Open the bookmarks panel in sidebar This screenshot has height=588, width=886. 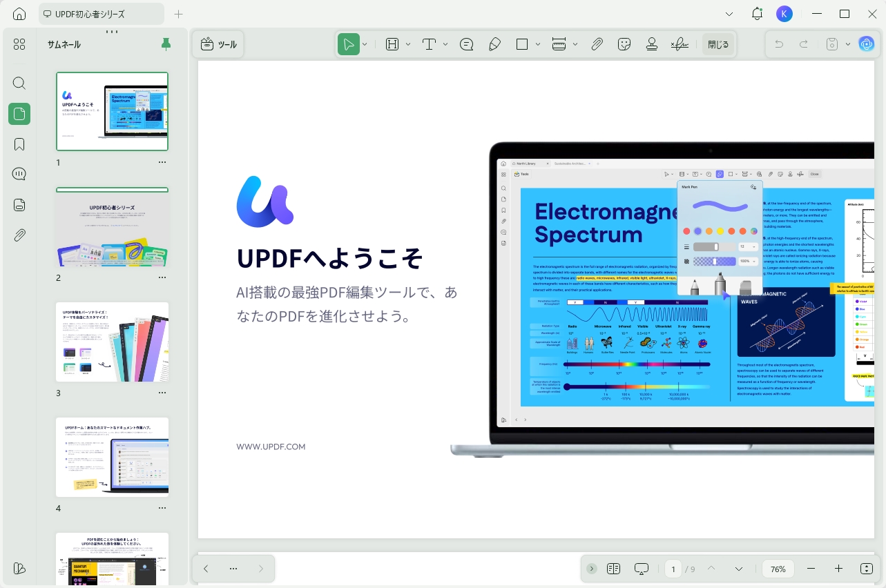coord(19,144)
